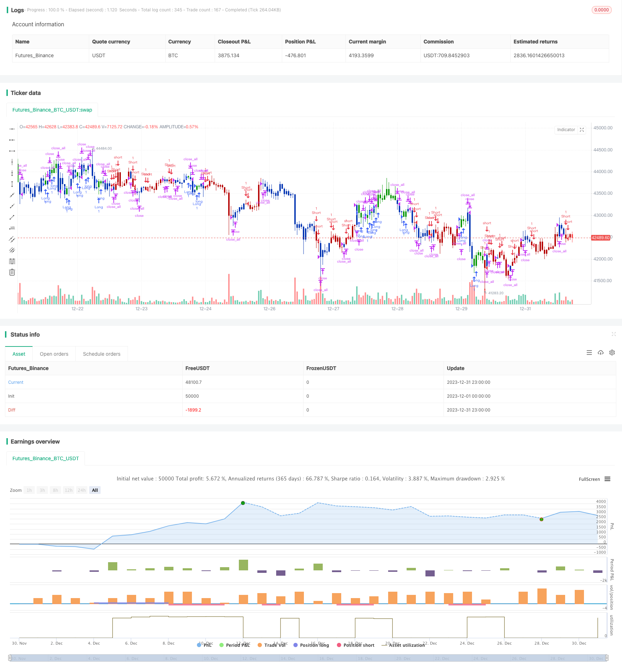Click the green peak marker on the PnL curve
Image resolution: width=622 pixels, height=672 pixels.
[243, 503]
